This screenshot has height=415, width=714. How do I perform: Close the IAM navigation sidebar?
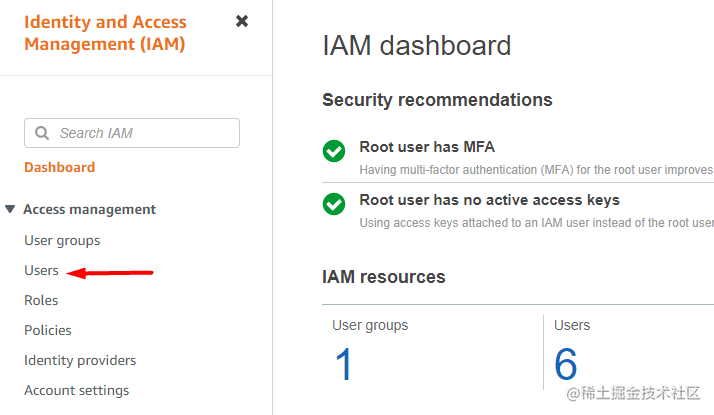[242, 21]
